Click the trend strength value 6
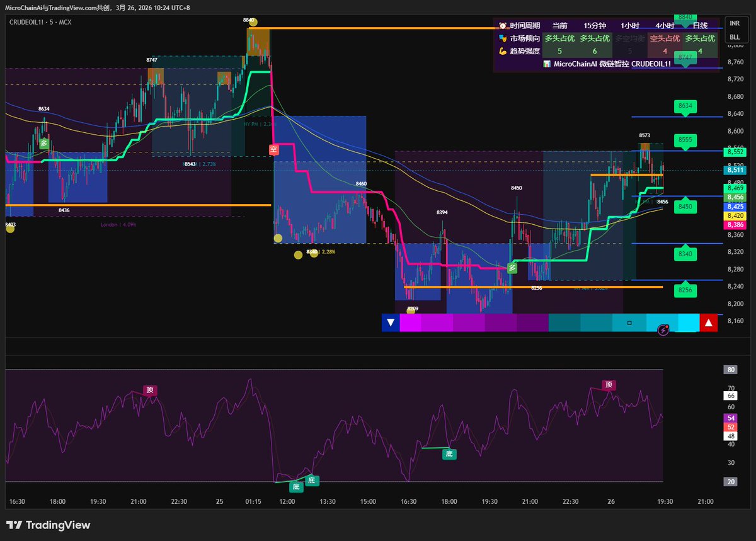 (x=594, y=51)
